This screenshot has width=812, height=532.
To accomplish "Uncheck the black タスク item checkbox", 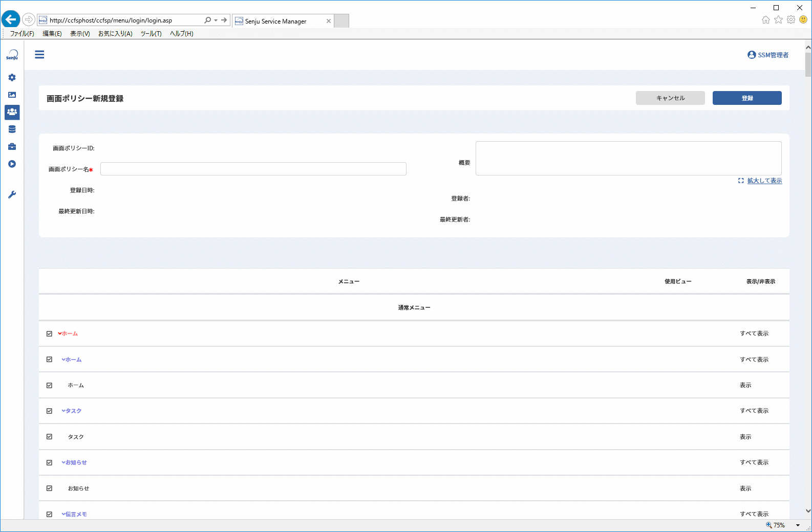I will coord(49,436).
